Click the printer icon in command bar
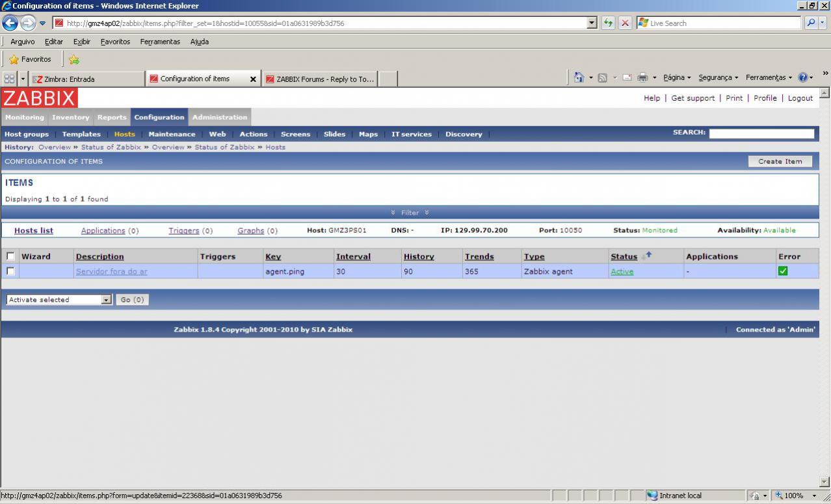The image size is (831, 504). [x=642, y=78]
